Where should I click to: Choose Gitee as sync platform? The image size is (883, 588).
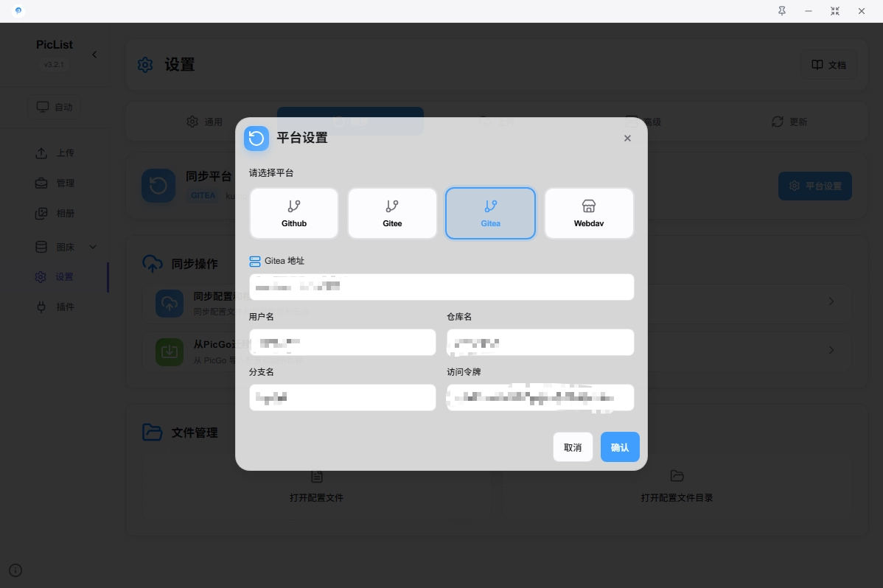pos(392,213)
